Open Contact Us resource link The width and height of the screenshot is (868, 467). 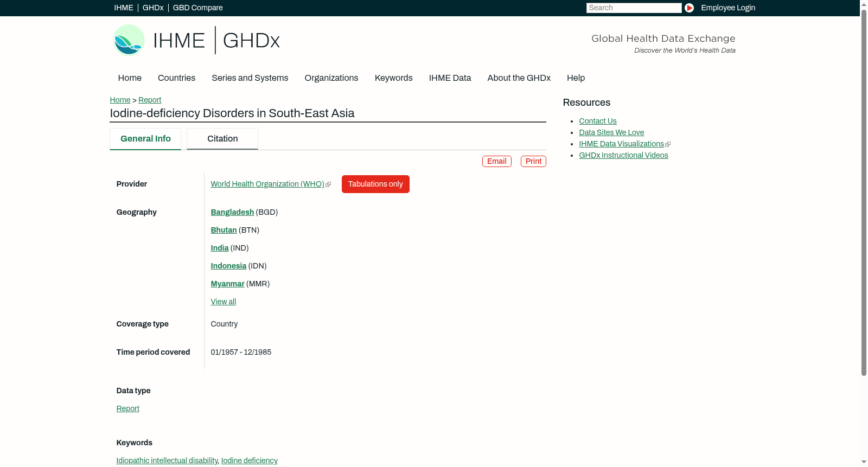598,121
